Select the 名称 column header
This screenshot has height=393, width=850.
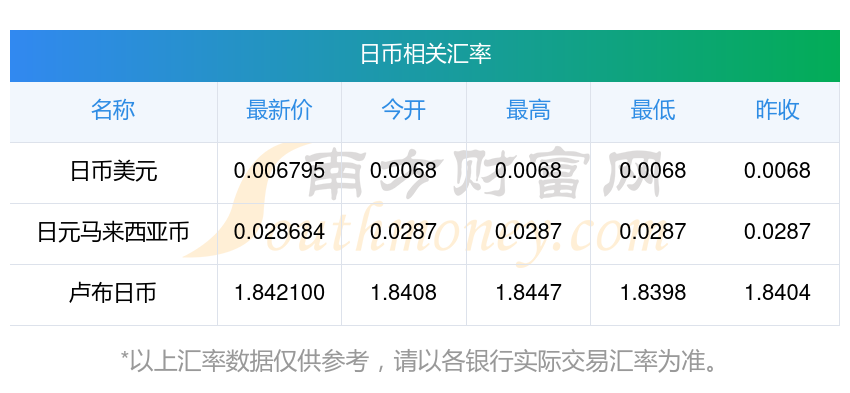point(113,111)
